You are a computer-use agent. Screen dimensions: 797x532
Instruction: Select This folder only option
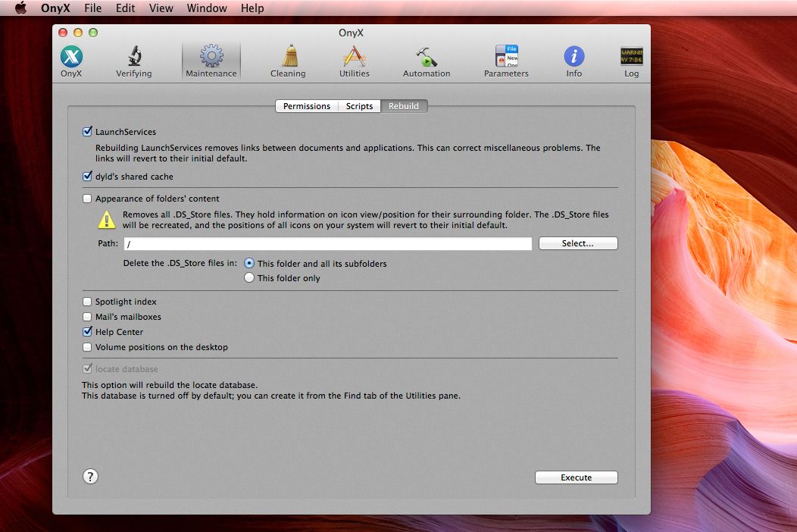click(249, 277)
